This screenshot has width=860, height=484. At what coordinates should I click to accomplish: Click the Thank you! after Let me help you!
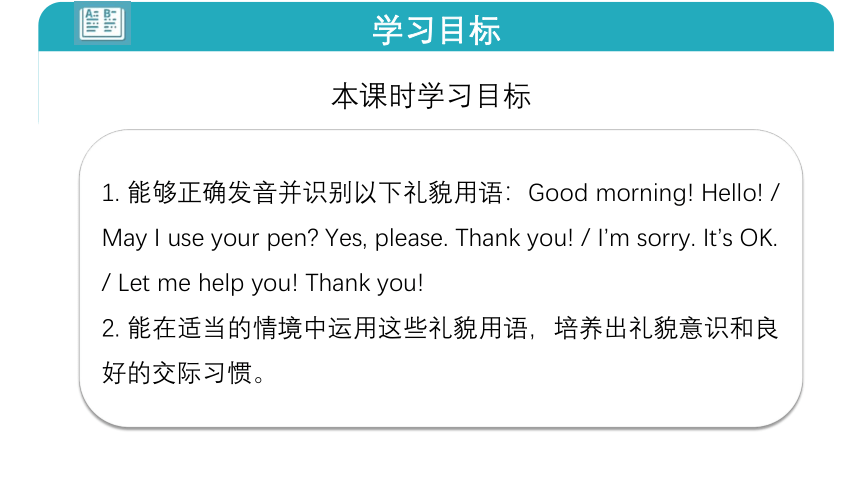coord(364,283)
